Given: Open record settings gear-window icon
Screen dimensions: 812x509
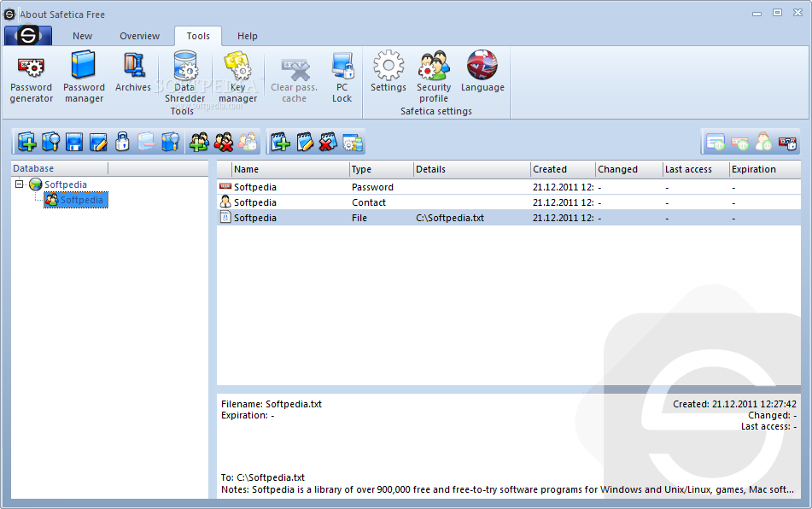Looking at the screenshot, I should tap(353, 143).
